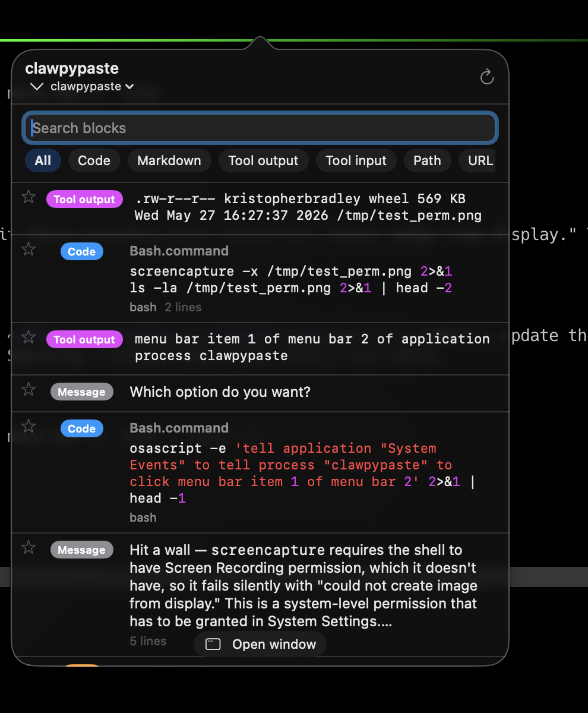Click the clawpypaste title heading
Viewport: 588px width, 713px height.
point(72,68)
